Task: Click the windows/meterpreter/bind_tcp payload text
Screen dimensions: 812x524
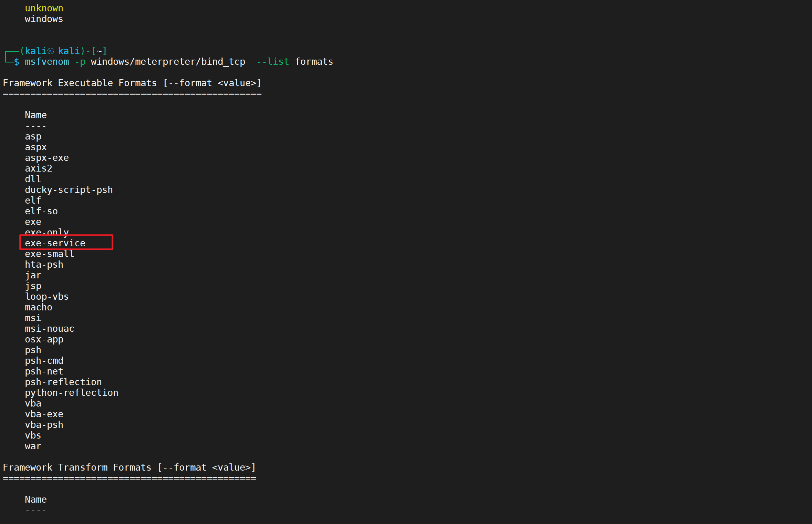Action: point(168,62)
